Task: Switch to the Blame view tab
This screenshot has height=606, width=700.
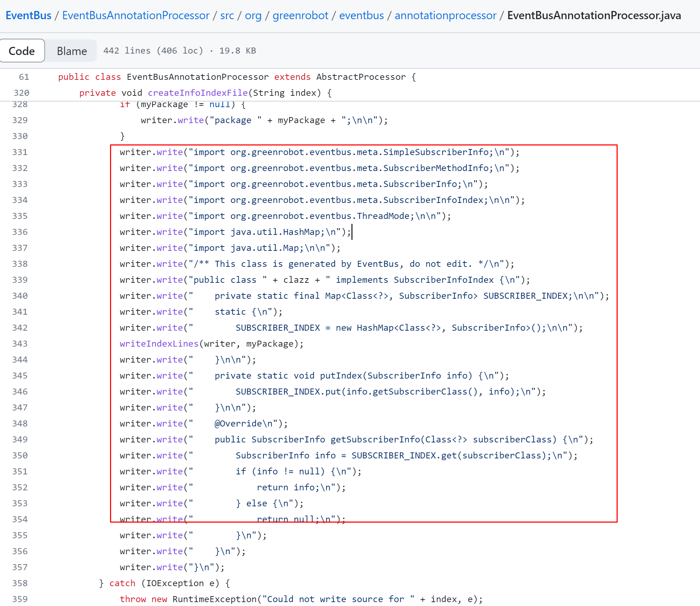Action: (x=72, y=51)
